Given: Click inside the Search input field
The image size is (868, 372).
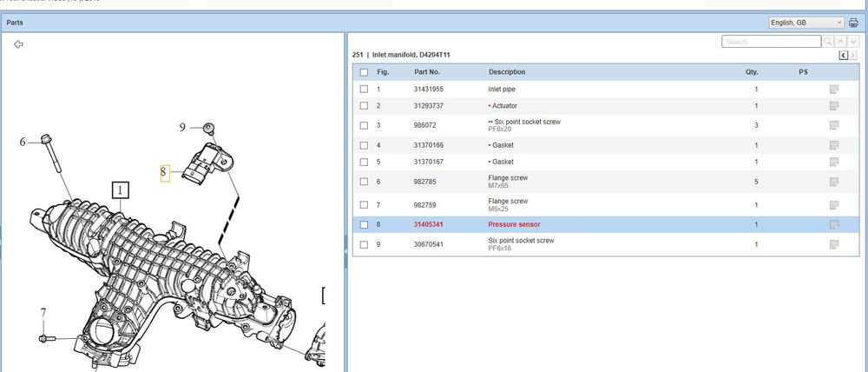Looking at the screenshot, I should tap(771, 42).
